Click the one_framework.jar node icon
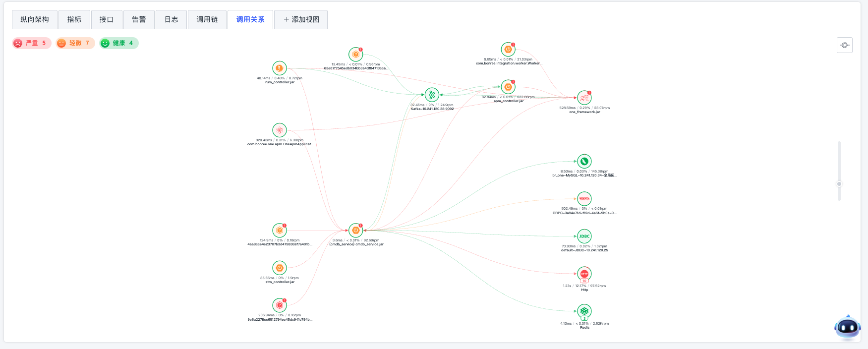Viewport: 868px width, 349px height. [x=584, y=98]
